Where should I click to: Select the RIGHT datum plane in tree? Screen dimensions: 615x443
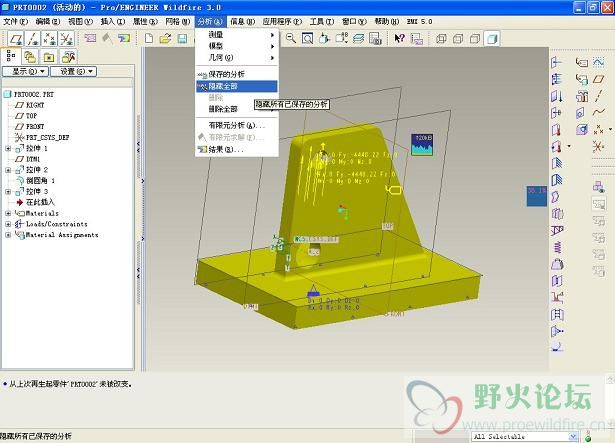tap(35, 105)
